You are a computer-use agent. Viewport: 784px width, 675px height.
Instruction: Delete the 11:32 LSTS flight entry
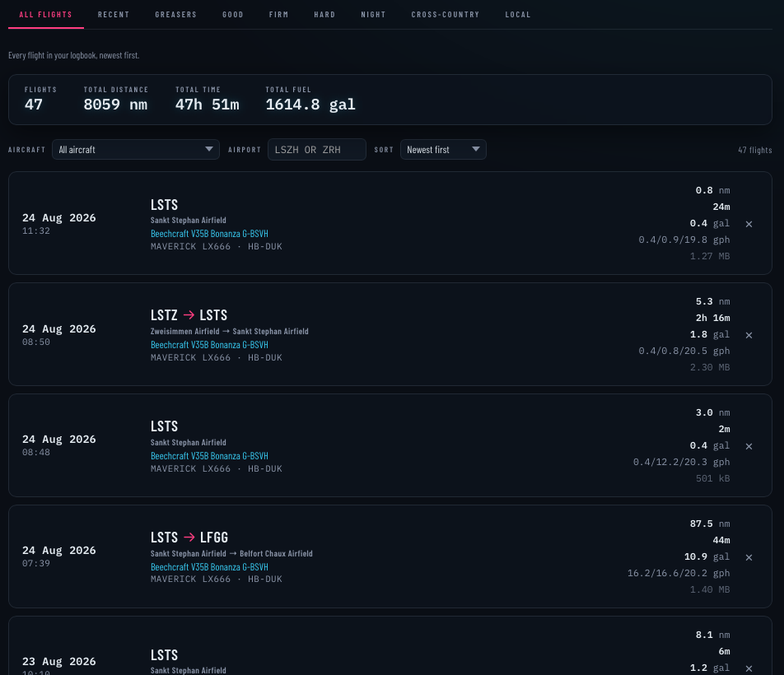pos(749,224)
